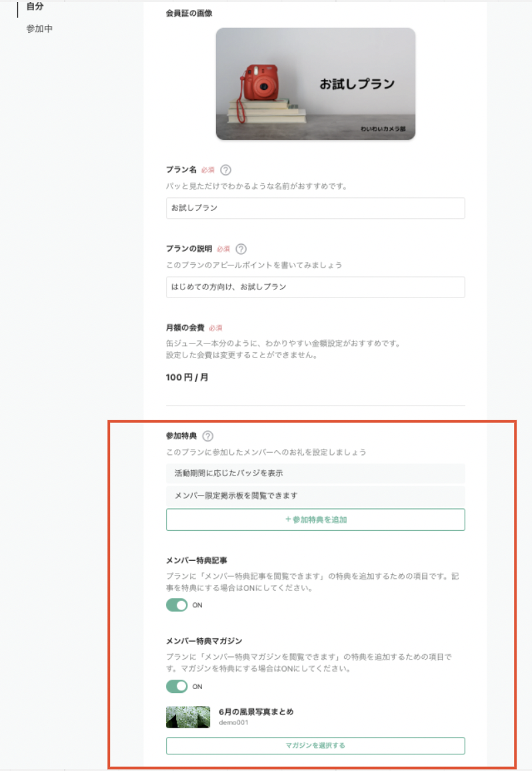The image size is (532, 771).
Task: Click the メンバー特典記事 heading
Action: [196, 560]
